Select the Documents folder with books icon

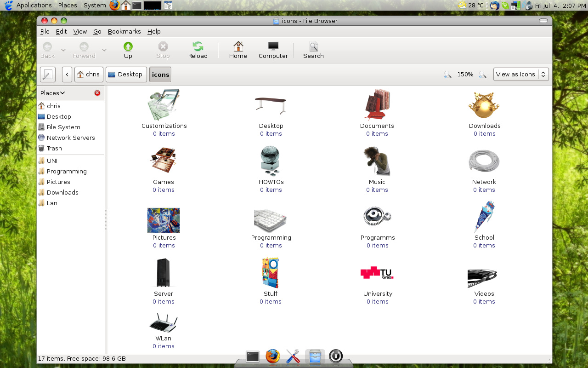[x=377, y=105]
